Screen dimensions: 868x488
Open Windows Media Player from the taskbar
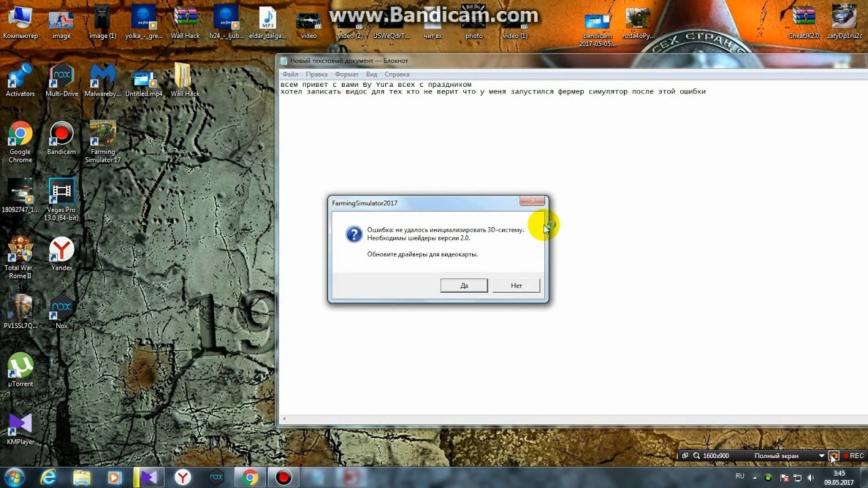coord(115,477)
